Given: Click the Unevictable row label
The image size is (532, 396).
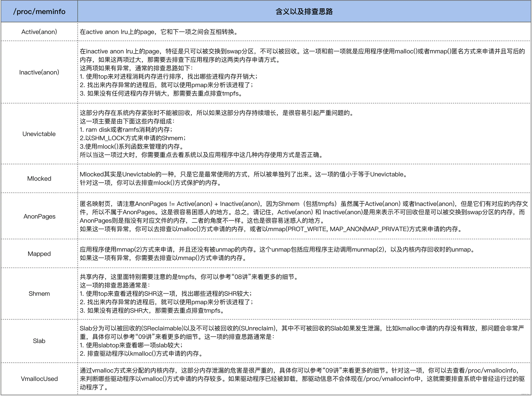Looking at the screenshot, I should (39, 134).
